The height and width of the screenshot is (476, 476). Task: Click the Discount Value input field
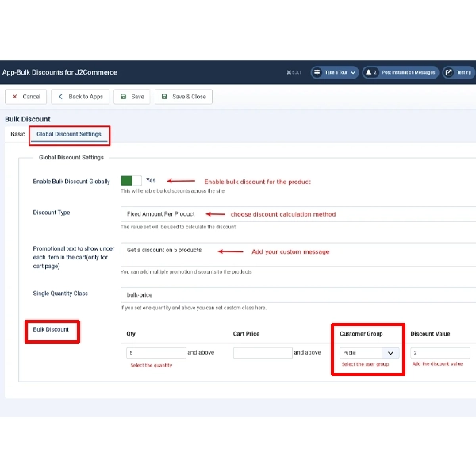(440, 353)
